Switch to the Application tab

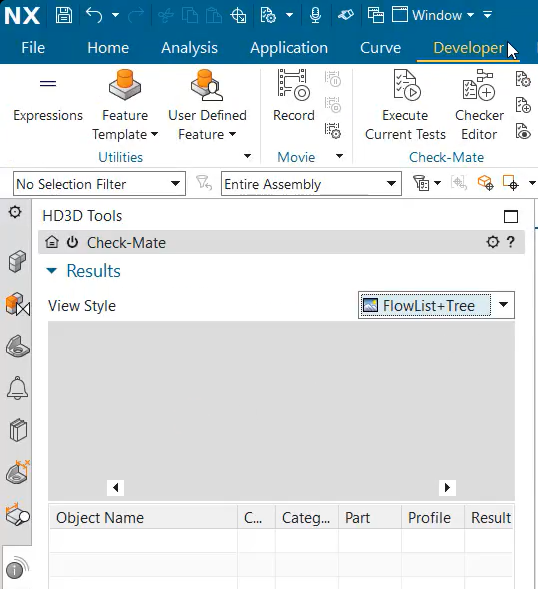(x=289, y=48)
